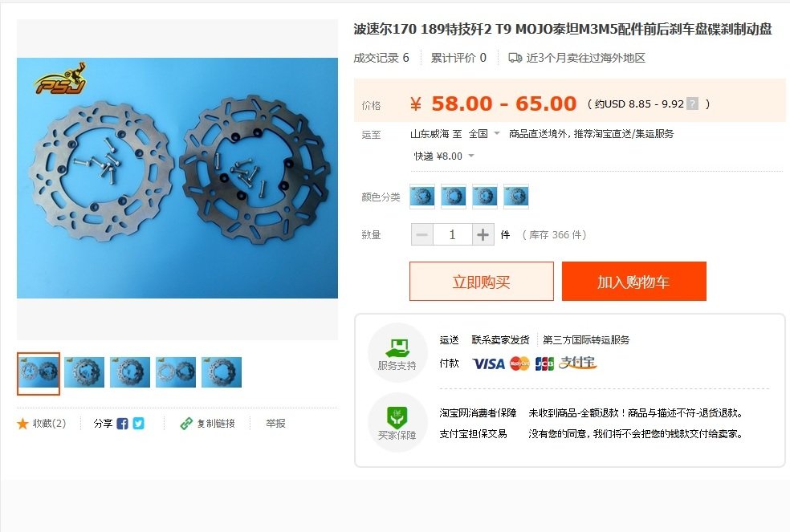Click the 举报 report link

point(275,424)
